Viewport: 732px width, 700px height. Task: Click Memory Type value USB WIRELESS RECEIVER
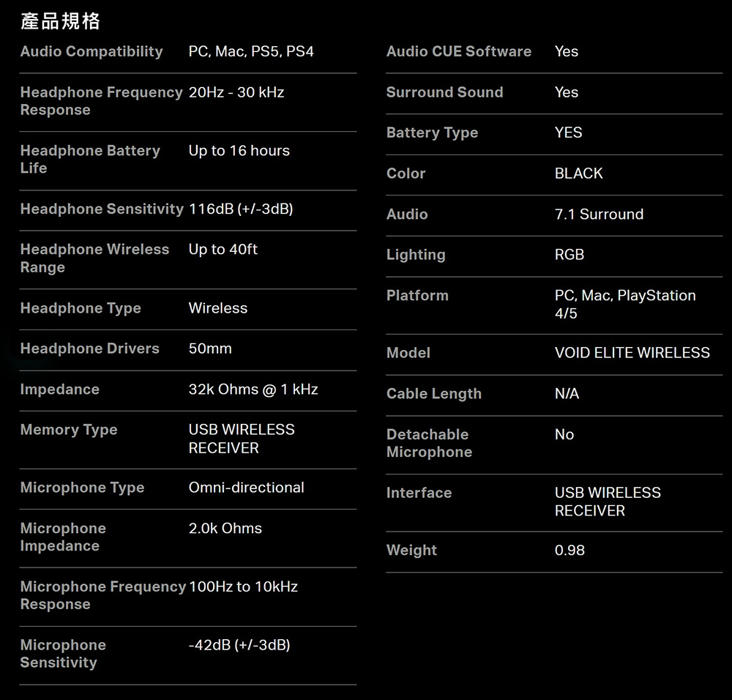pos(242,439)
